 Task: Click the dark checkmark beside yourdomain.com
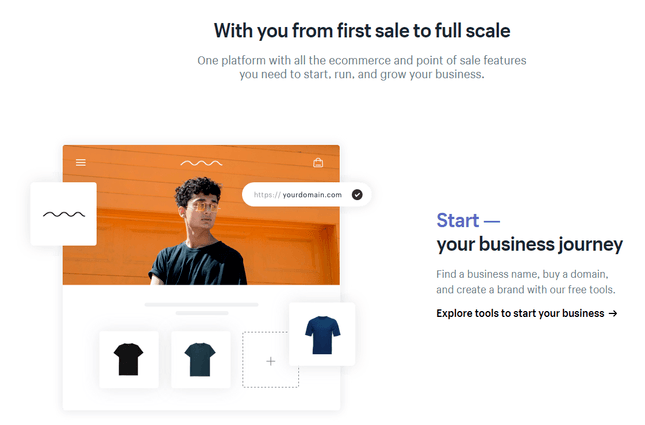click(357, 194)
